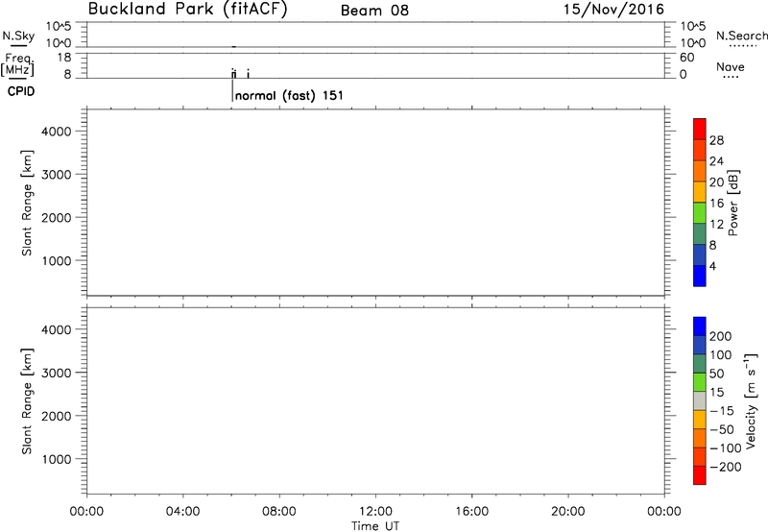Click the bright blue top Velocity segment
The width and height of the screenshot is (768, 532).
pyautogui.click(x=700, y=326)
